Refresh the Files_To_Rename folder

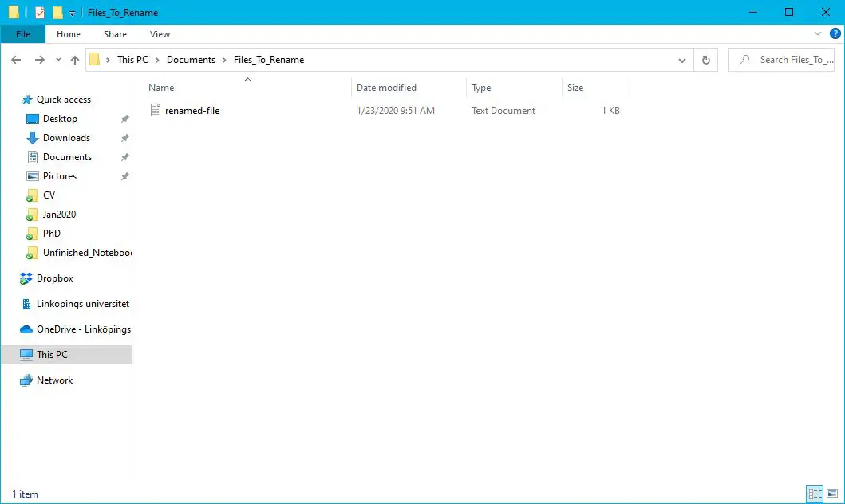pyautogui.click(x=706, y=60)
